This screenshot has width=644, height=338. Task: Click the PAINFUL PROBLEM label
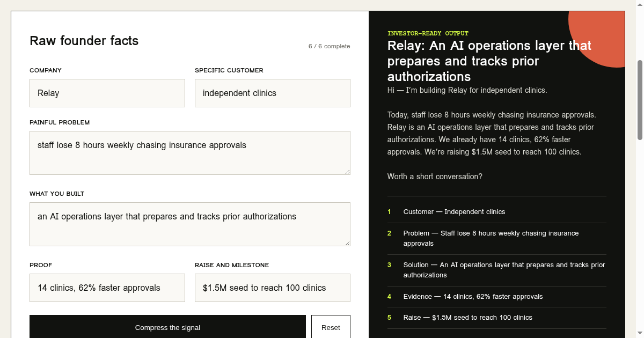(60, 122)
